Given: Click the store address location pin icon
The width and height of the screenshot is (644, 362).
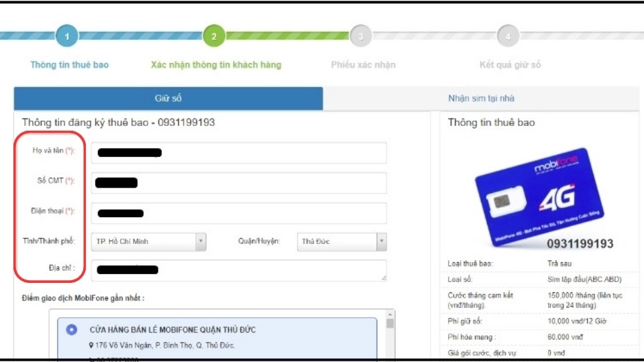Looking at the screenshot, I should (91, 346).
